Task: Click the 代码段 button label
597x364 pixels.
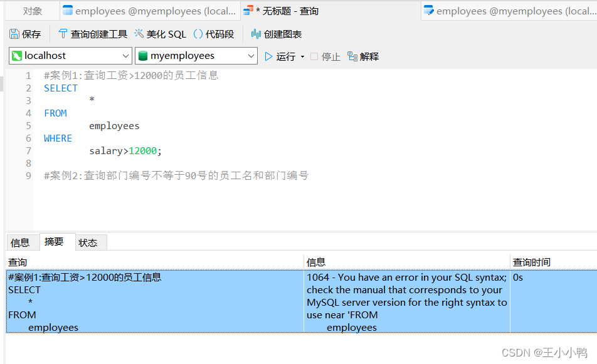Action: pos(219,34)
